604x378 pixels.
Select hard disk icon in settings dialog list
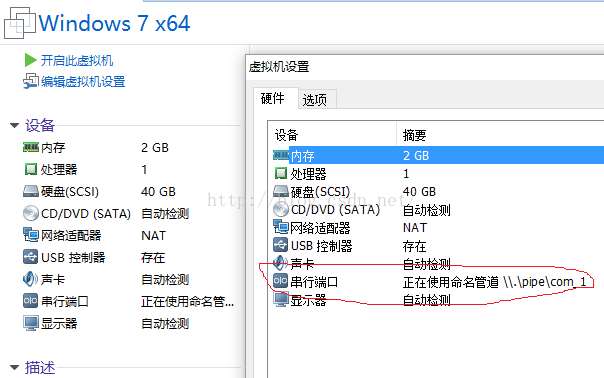point(281,191)
